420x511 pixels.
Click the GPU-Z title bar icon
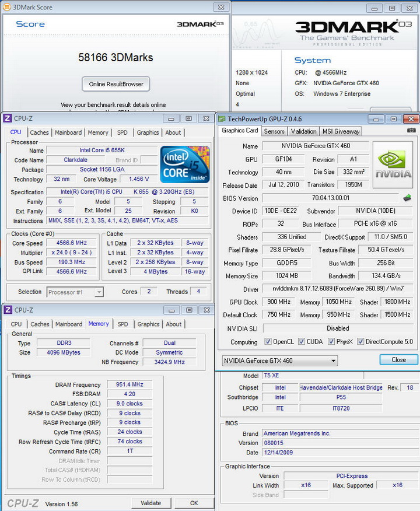222,119
